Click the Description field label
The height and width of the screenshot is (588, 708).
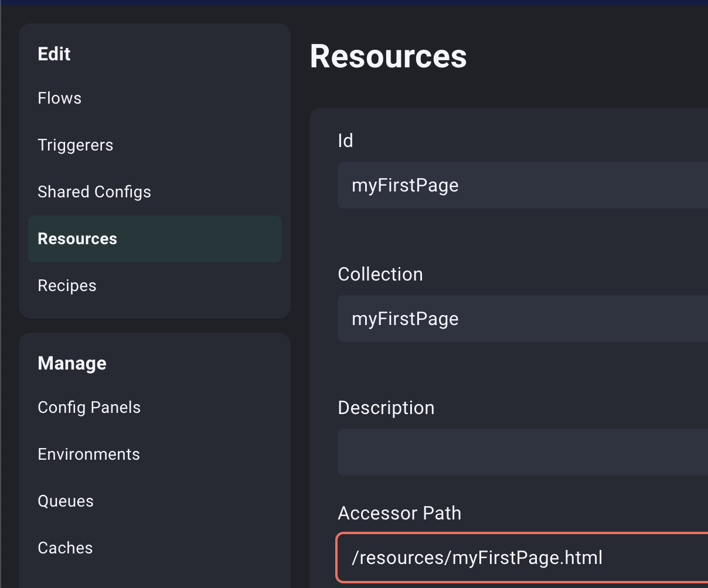point(386,408)
